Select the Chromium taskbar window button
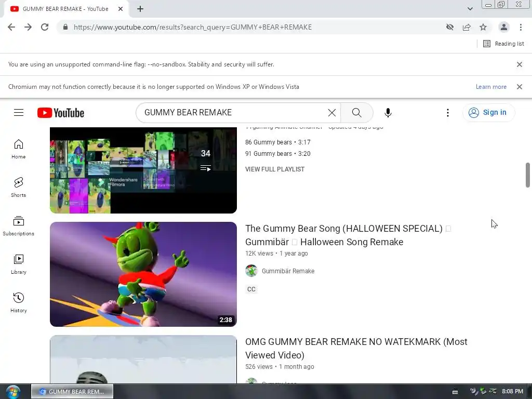 pyautogui.click(x=72, y=392)
